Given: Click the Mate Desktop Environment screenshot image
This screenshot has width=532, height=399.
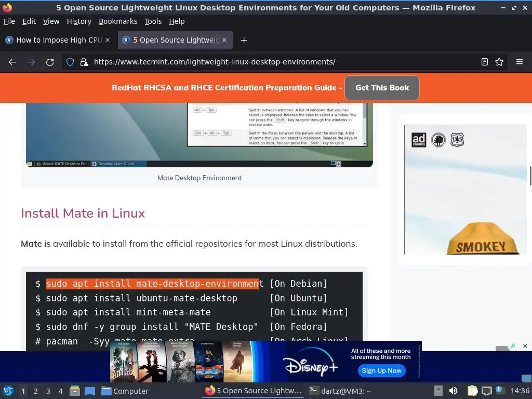Looking at the screenshot, I should pyautogui.click(x=199, y=135).
